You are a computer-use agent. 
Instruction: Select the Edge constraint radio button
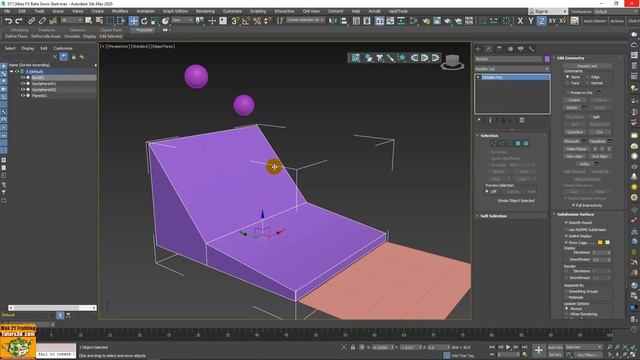[588, 77]
